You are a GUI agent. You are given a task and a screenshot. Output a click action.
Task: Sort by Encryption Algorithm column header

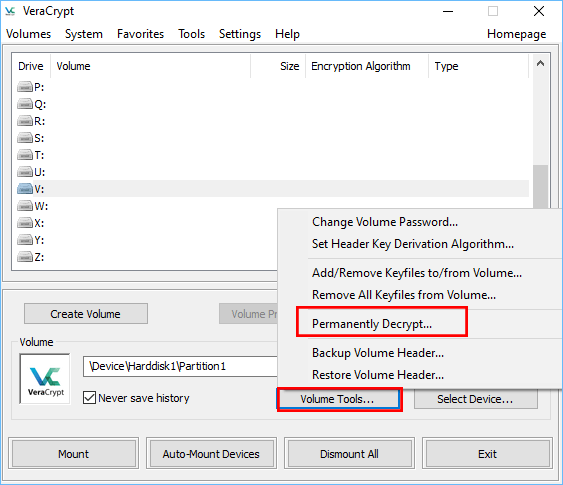click(367, 66)
